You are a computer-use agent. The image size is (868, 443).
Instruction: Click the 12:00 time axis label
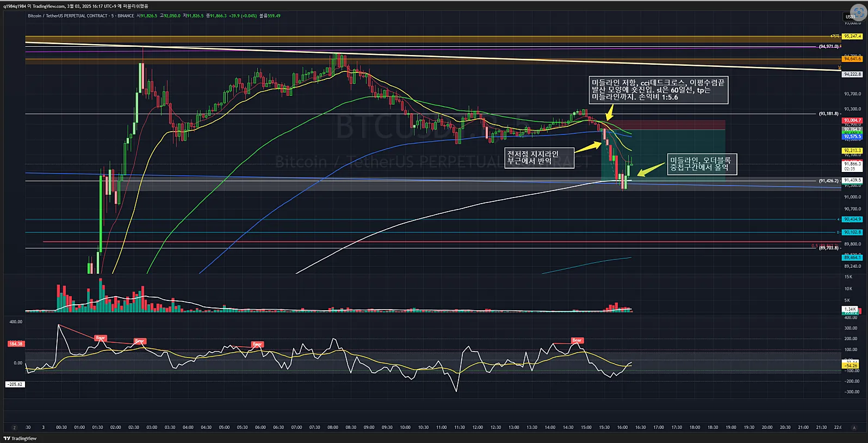coord(478,427)
